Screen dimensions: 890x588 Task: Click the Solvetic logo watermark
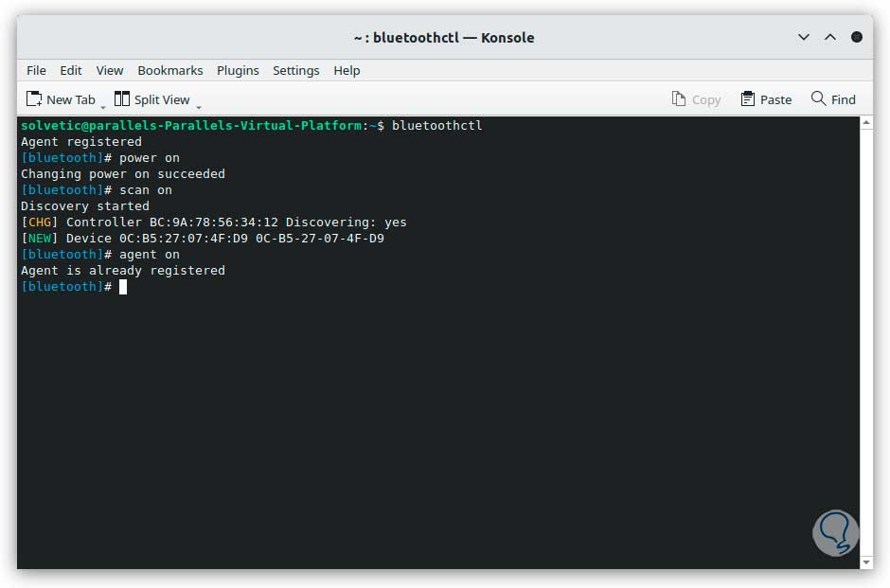coord(835,533)
